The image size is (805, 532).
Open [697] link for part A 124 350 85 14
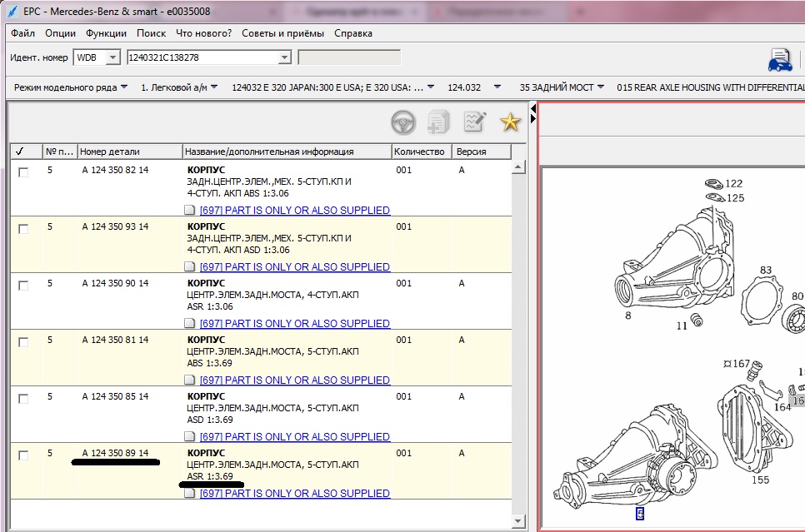coord(295,436)
